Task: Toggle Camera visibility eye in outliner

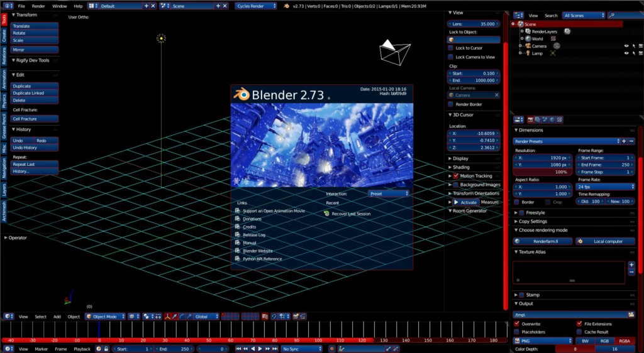Action: [626, 46]
